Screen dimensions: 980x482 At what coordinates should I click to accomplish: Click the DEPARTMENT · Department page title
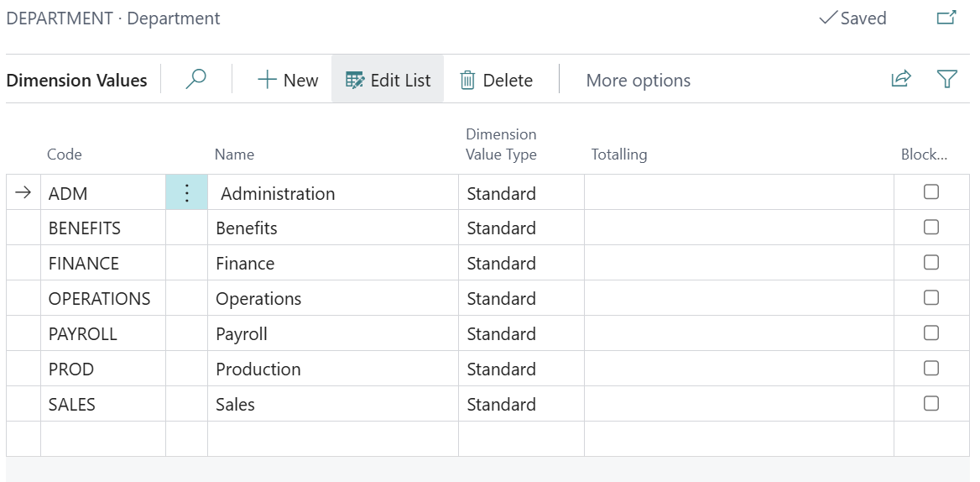113,18
